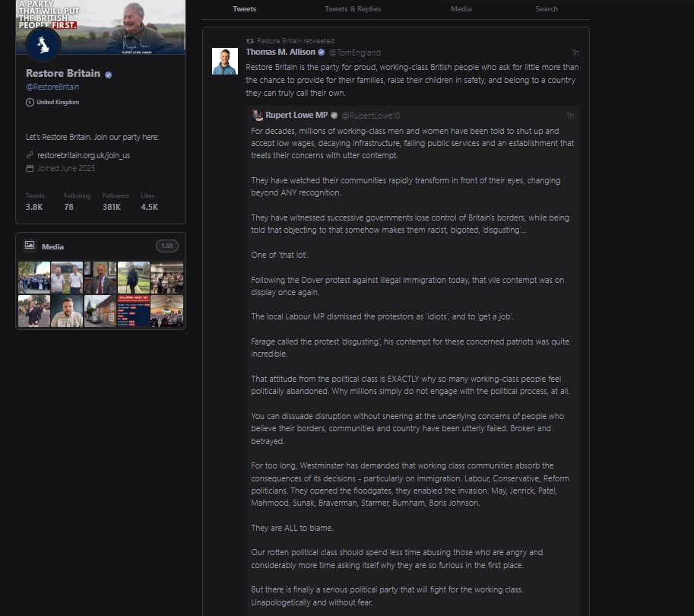This screenshot has height=616, width=694.
Task: Click Rupert Lowe MP's verified badge
Action: (x=334, y=116)
